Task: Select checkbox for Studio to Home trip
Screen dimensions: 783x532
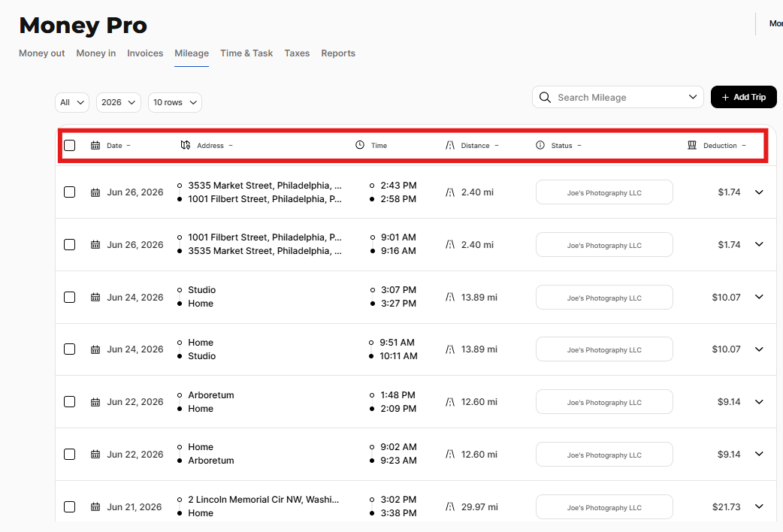Action: coord(69,298)
